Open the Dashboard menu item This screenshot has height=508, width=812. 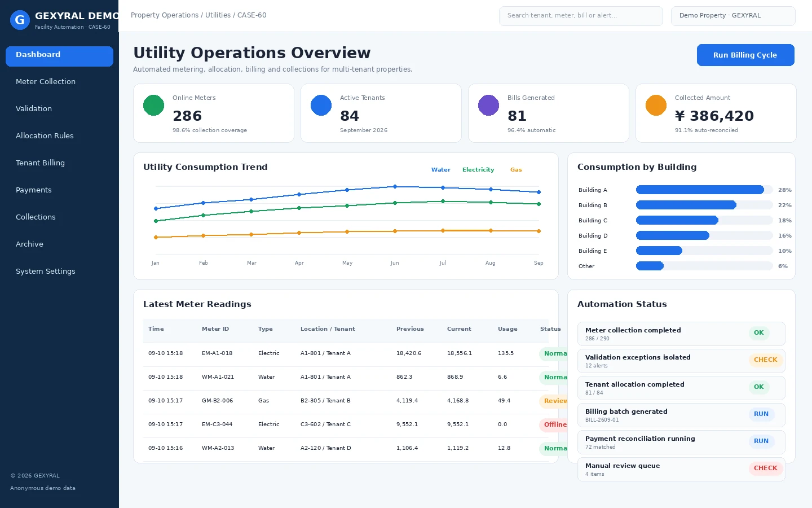(59, 55)
